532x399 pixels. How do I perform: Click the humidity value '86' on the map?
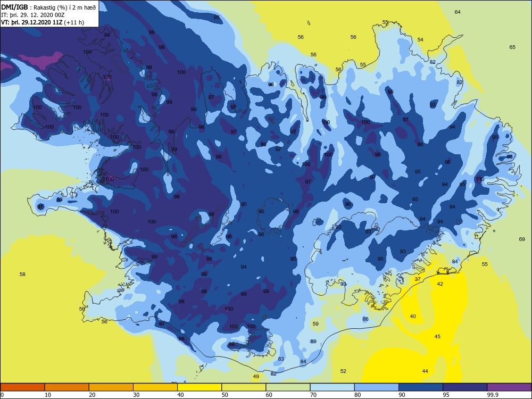(365, 319)
